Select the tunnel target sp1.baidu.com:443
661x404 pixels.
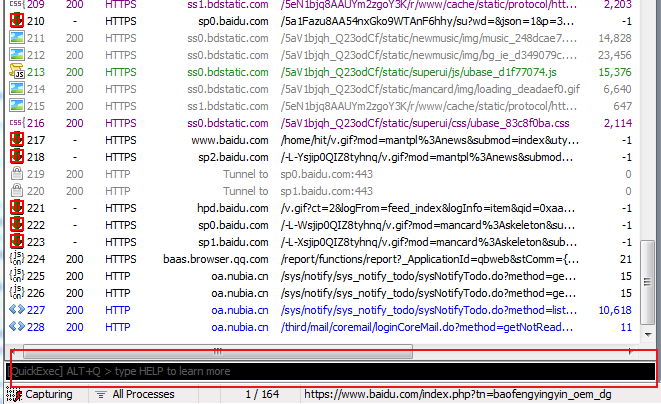[327, 191]
